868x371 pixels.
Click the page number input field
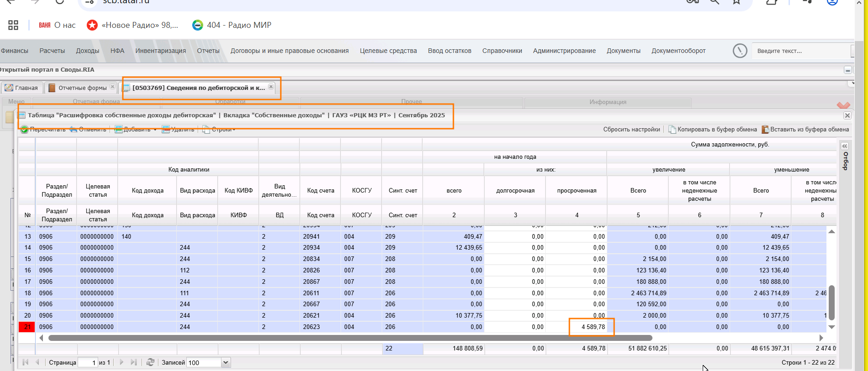(x=87, y=362)
